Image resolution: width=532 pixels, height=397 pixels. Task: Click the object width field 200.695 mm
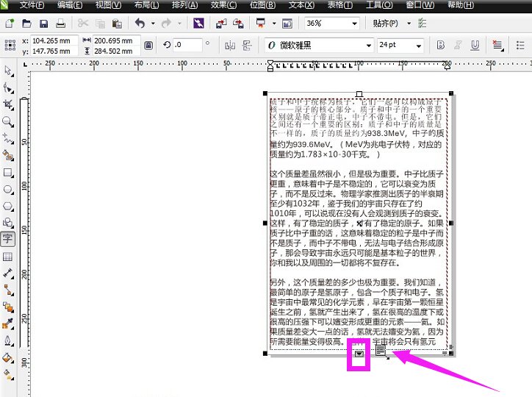click(x=116, y=40)
